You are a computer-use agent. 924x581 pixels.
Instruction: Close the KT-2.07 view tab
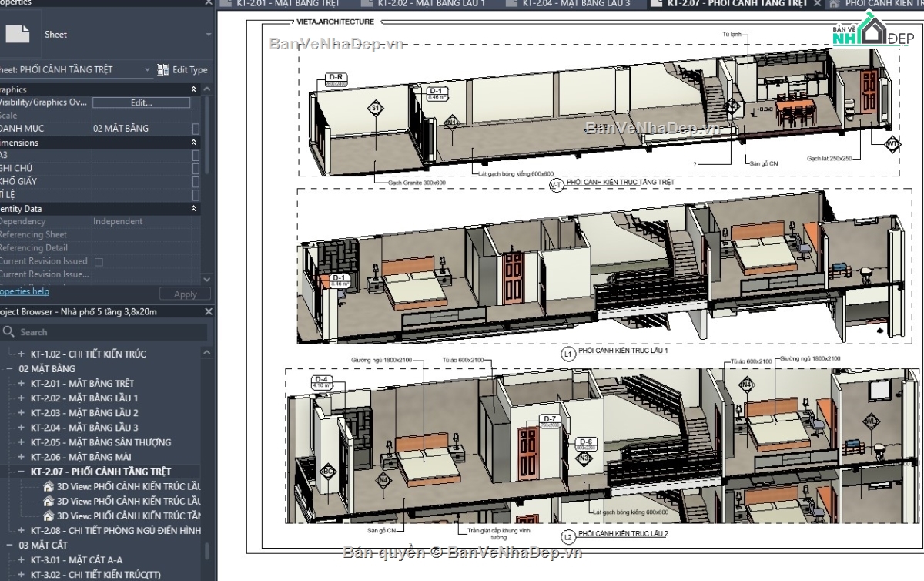pyautogui.click(x=817, y=4)
